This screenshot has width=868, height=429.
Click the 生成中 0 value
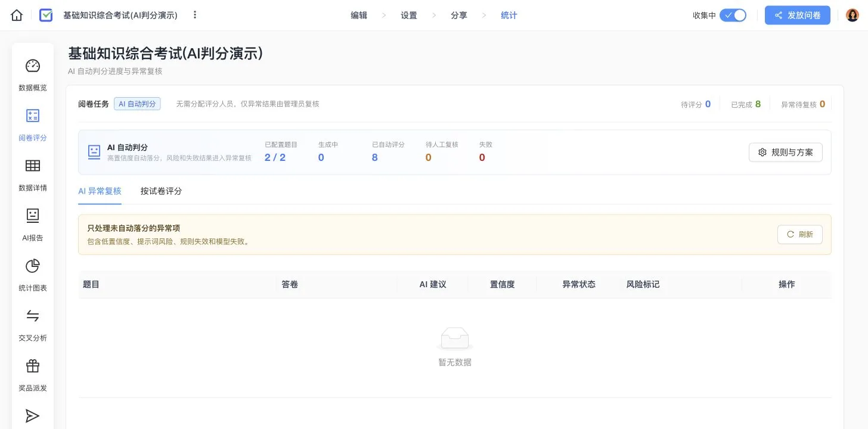coord(321,157)
